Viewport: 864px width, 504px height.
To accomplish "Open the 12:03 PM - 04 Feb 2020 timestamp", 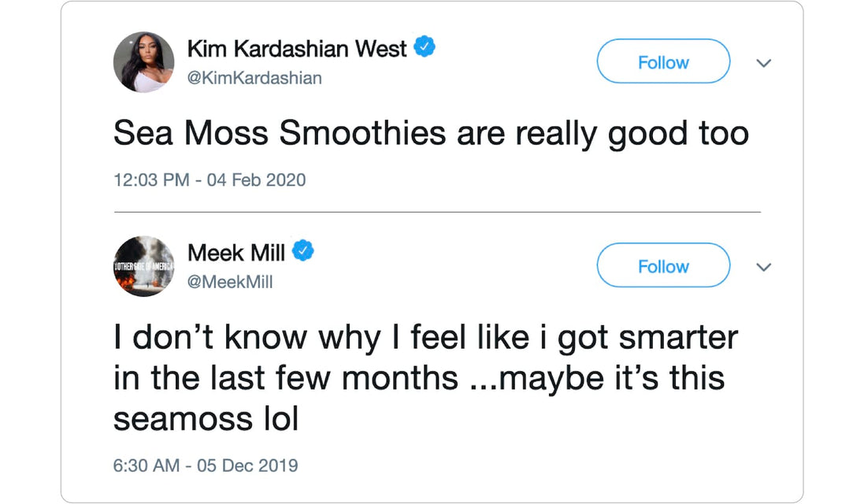I will tap(210, 180).
